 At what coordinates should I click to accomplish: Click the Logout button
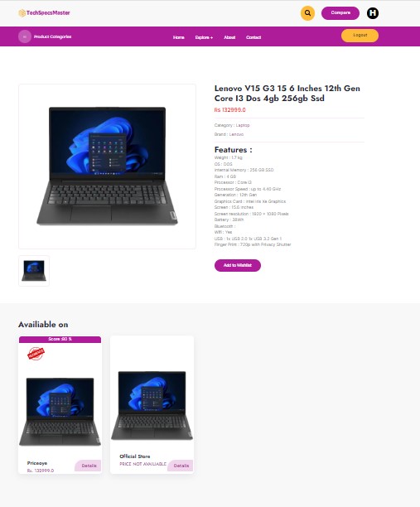coord(360,36)
